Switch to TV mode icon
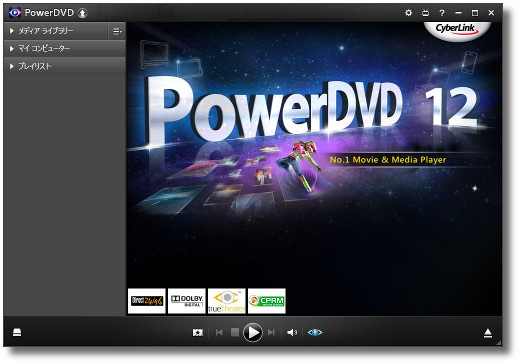 point(425,13)
